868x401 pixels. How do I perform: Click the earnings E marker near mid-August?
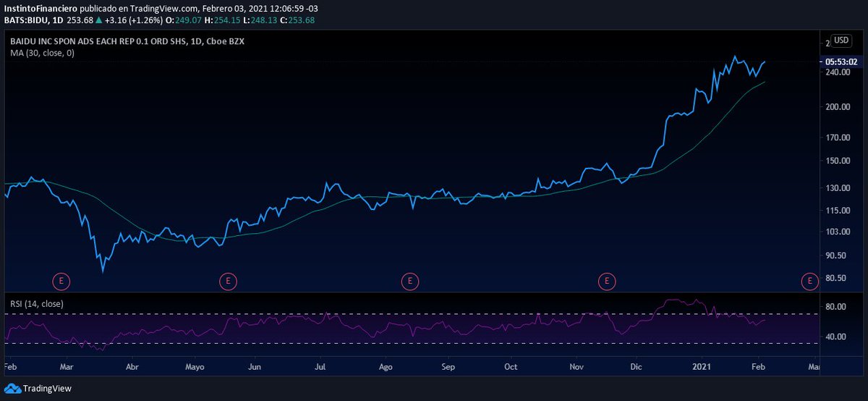coord(410,280)
